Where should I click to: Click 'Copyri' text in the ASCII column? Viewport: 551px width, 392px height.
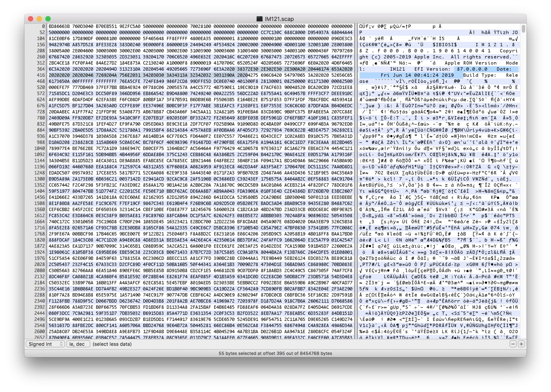click(x=509, y=51)
